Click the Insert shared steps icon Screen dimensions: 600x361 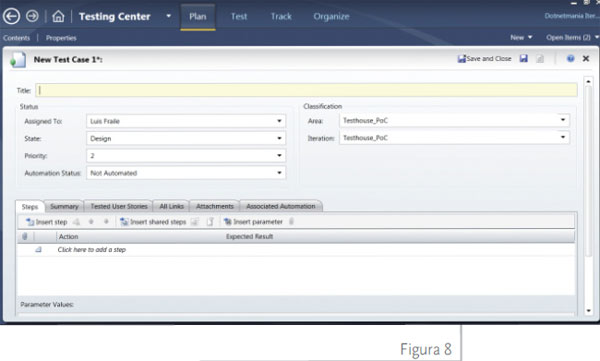tap(124, 222)
